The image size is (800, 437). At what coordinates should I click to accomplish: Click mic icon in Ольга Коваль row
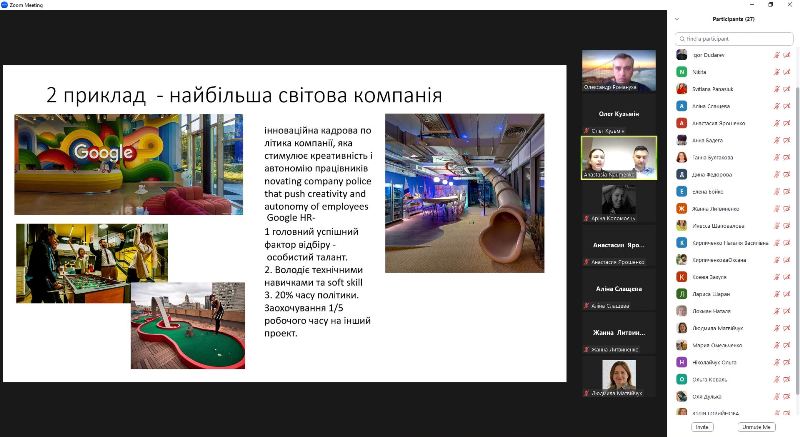tap(777, 379)
